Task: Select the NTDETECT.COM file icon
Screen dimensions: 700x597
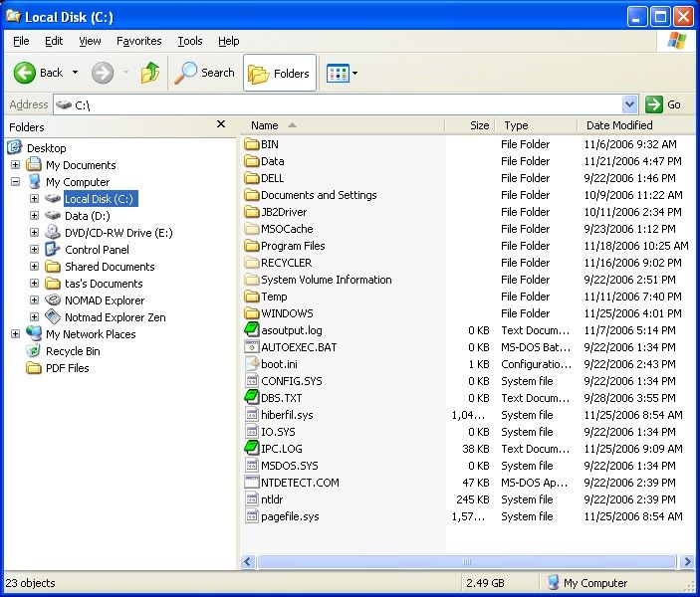Action: click(x=252, y=483)
